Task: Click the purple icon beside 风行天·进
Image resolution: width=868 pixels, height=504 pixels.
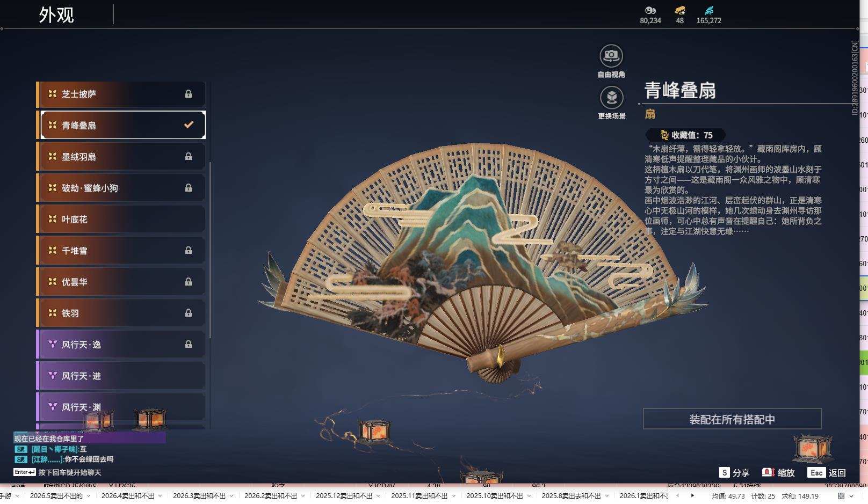Action: (x=53, y=376)
